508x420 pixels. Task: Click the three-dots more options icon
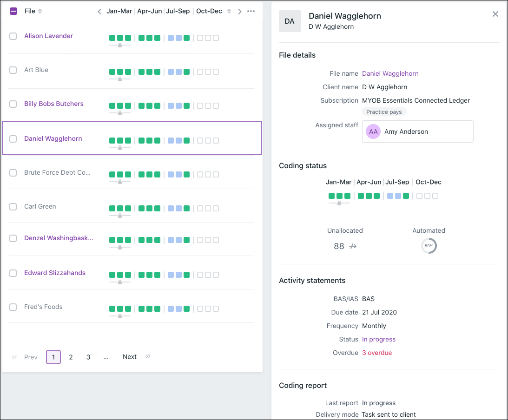[x=251, y=11]
